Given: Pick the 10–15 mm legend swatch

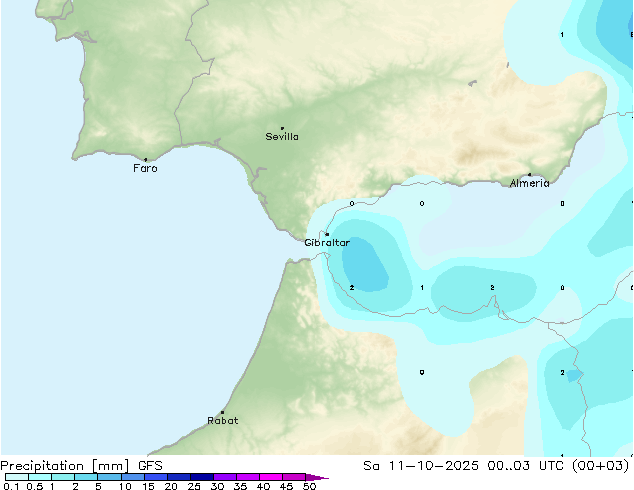Looking at the screenshot, I should pyautogui.click(x=132, y=477).
